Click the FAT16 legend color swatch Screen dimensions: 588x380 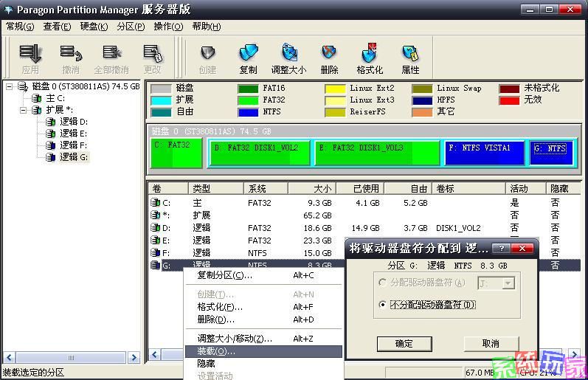click(248, 89)
